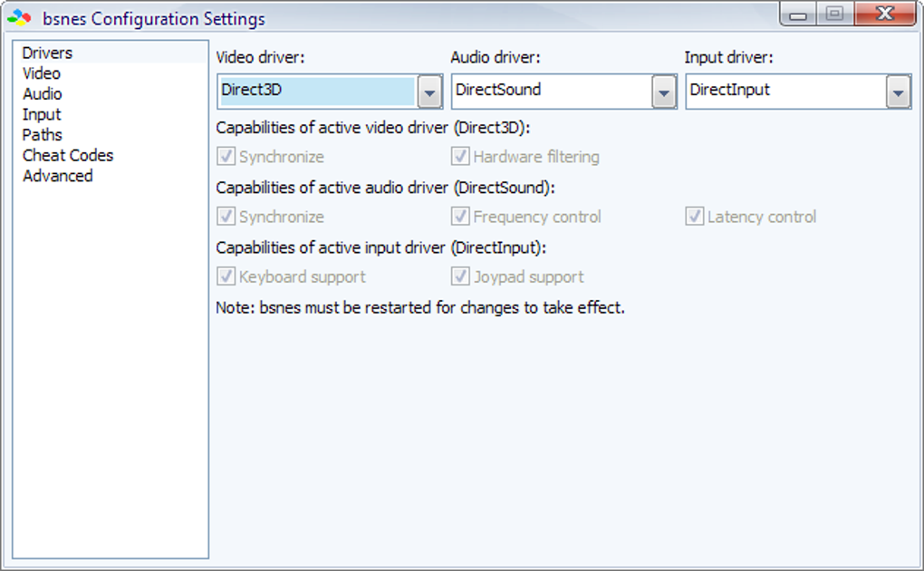This screenshot has width=924, height=571.
Task: Expand the Audio driver dropdown arrow
Action: (x=663, y=92)
